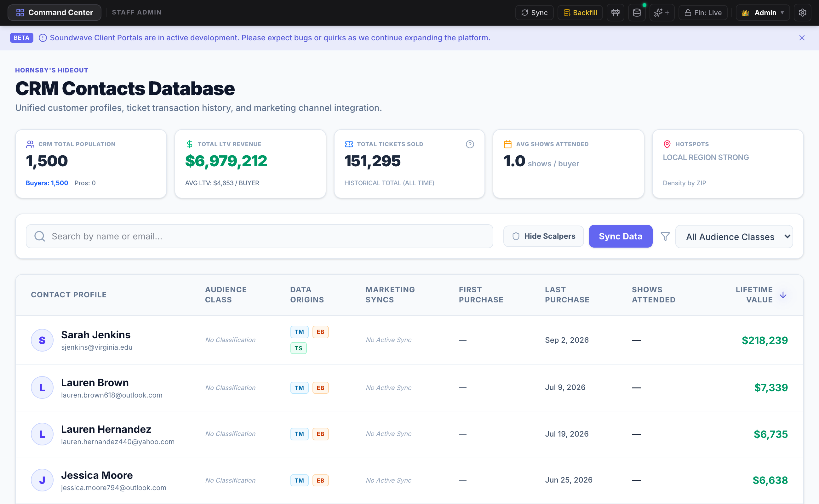Toggle Lifetime Value sort arrow
Screen dimensions: 819x504
783,295
